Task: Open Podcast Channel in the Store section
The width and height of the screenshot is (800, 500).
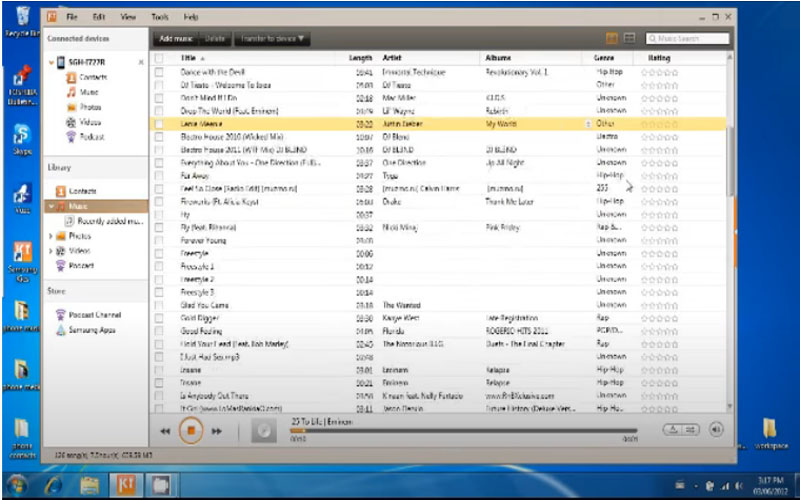Action: click(x=88, y=315)
